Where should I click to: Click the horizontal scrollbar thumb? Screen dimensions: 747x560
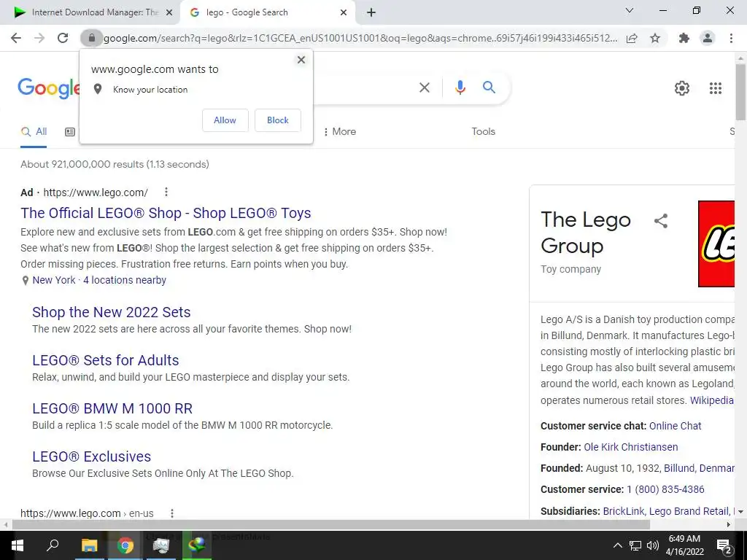pyautogui.click(x=331, y=524)
